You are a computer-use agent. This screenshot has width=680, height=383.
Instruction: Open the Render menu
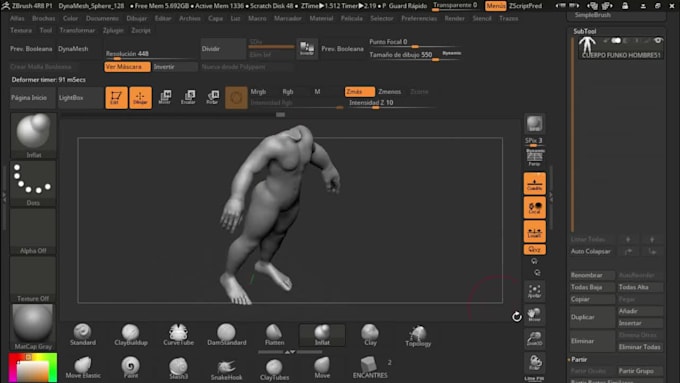[x=454, y=18]
